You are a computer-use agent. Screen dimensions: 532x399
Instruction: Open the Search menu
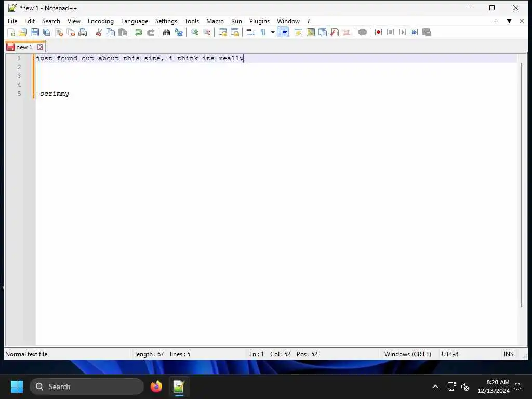coord(51,21)
